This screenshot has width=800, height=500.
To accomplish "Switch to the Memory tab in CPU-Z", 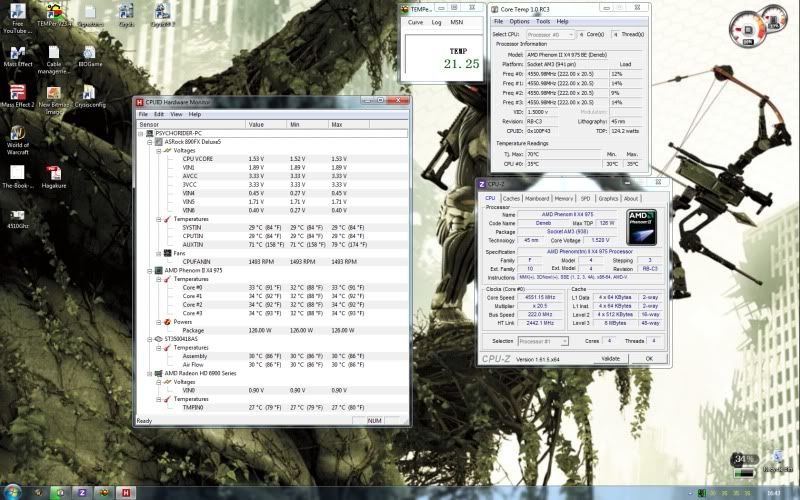I will (x=564, y=198).
